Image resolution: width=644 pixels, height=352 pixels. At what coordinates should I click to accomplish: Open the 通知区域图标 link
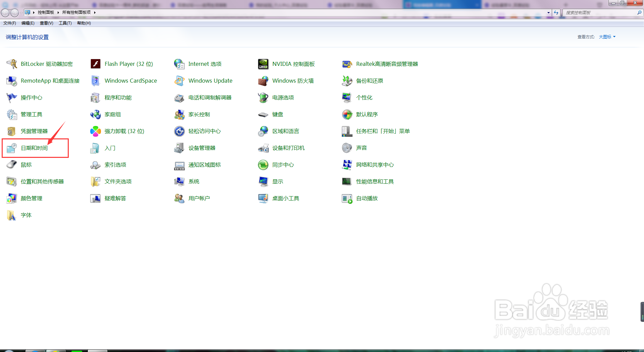tap(205, 165)
